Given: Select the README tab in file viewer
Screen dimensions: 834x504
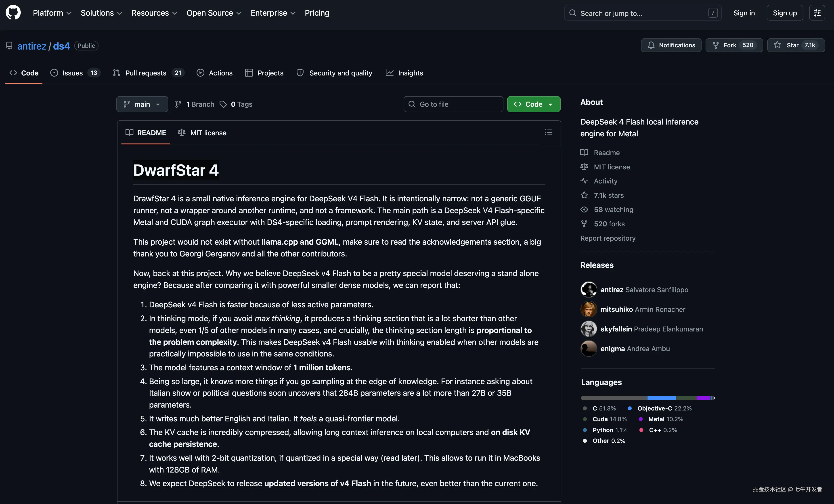Looking at the screenshot, I should point(146,133).
